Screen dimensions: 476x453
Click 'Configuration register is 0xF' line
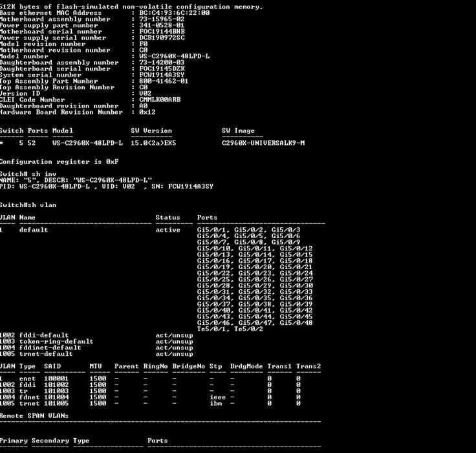click(x=59, y=162)
